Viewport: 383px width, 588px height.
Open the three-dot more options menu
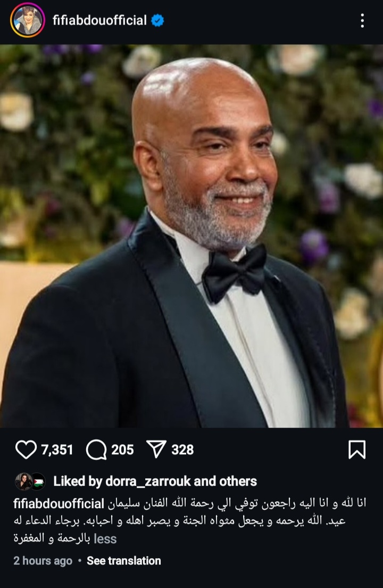point(362,21)
